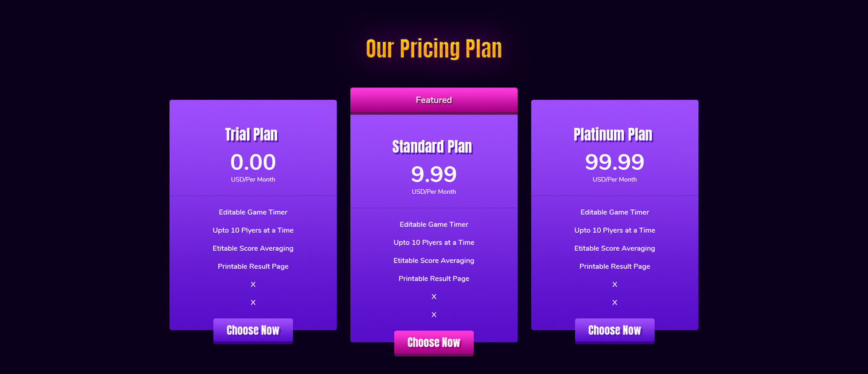This screenshot has height=374, width=868.
Task: Click the Platinum Plan heading
Action: coord(613,134)
